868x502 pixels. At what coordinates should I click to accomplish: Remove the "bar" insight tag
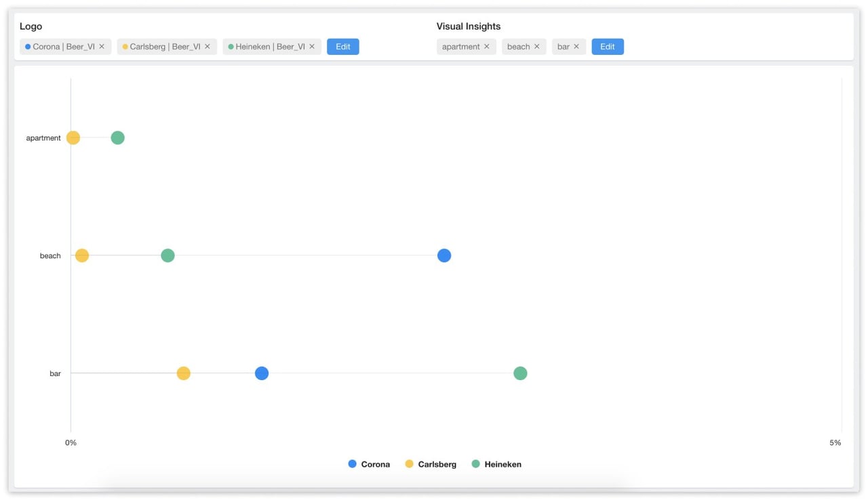pos(576,46)
